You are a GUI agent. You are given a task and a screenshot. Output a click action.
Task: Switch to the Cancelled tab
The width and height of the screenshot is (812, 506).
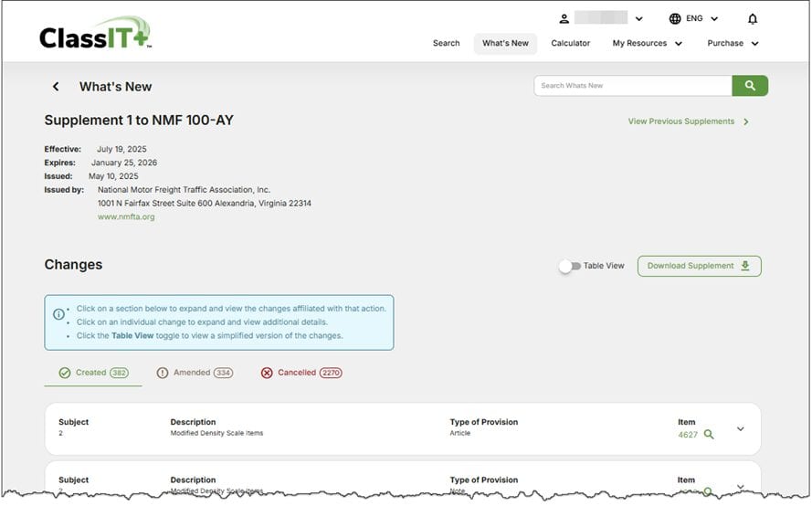pos(301,373)
